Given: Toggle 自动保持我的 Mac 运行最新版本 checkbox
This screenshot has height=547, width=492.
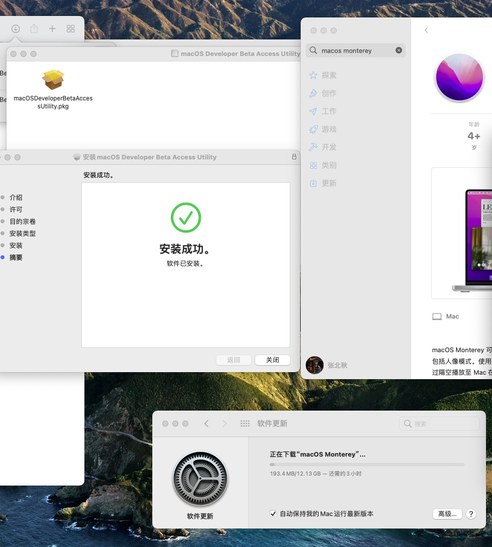Looking at the screenshot, I should point(273,514).
